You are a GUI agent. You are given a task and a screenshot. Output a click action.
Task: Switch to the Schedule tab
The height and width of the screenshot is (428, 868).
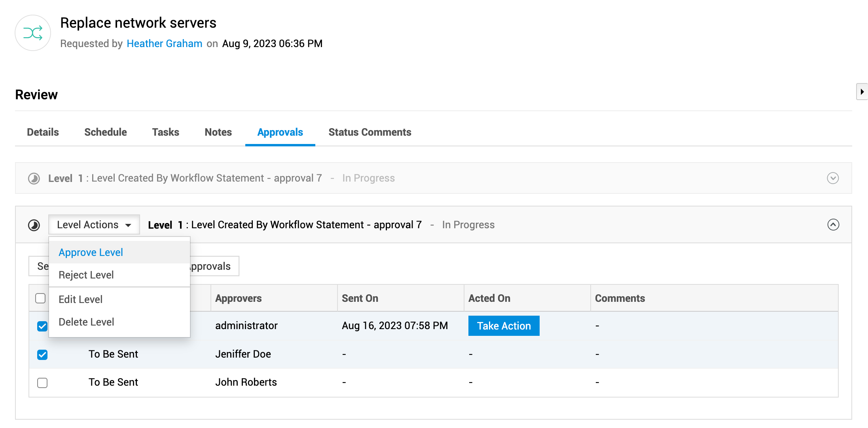[x=105, y=132]
